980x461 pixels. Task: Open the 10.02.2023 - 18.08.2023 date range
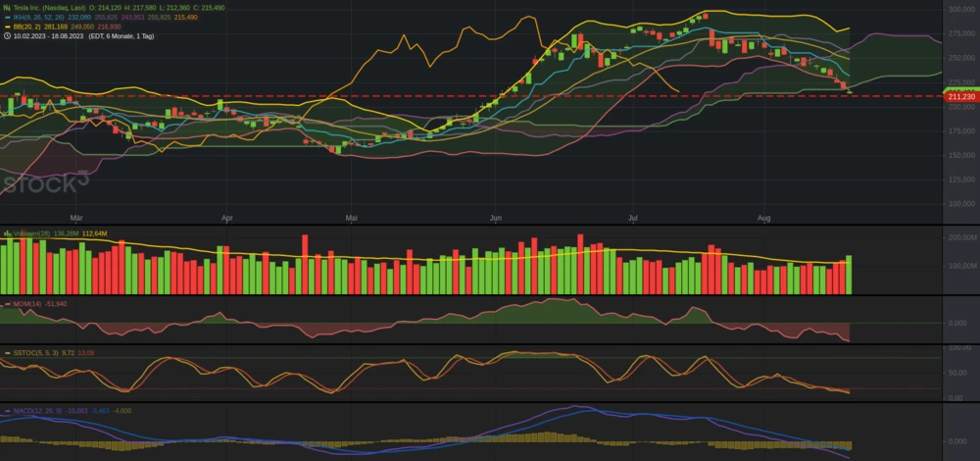(x=48, y=36)
